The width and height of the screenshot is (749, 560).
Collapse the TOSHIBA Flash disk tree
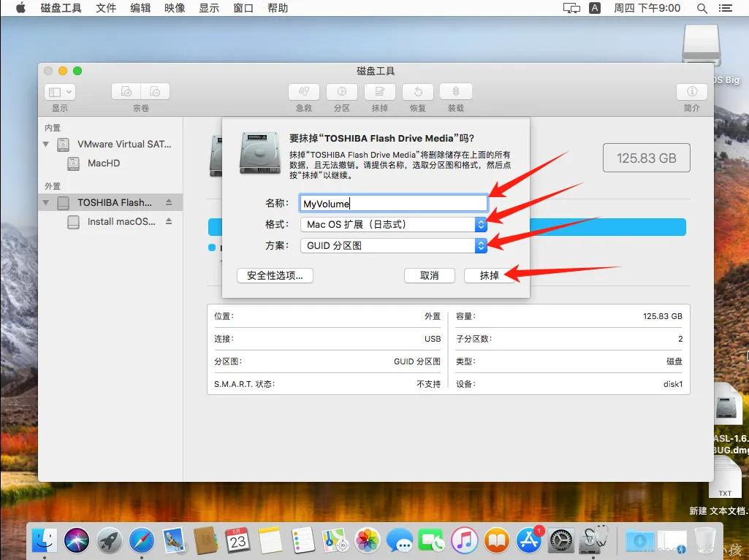tap(46, 202)
